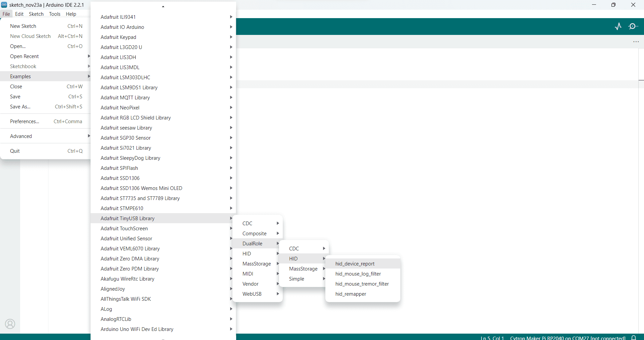Choose New Cloud Sketch entry

(x=45, y=36)
